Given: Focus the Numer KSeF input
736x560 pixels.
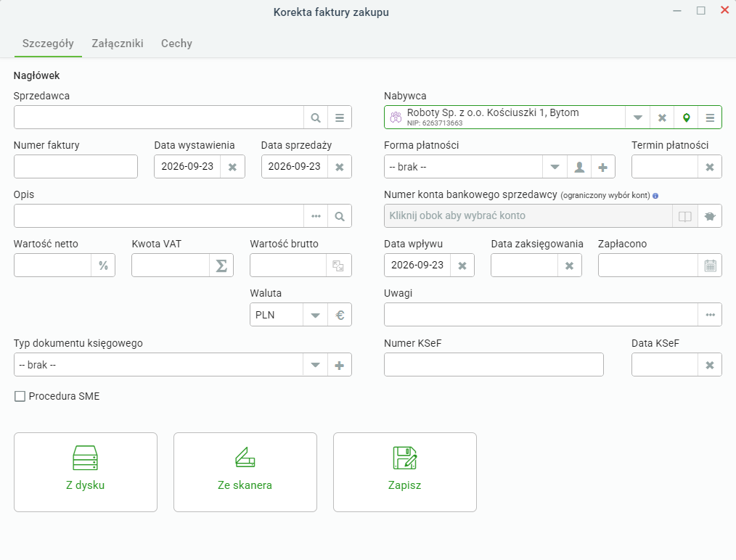Looking at the screenshot, I should tap(494, 365).
